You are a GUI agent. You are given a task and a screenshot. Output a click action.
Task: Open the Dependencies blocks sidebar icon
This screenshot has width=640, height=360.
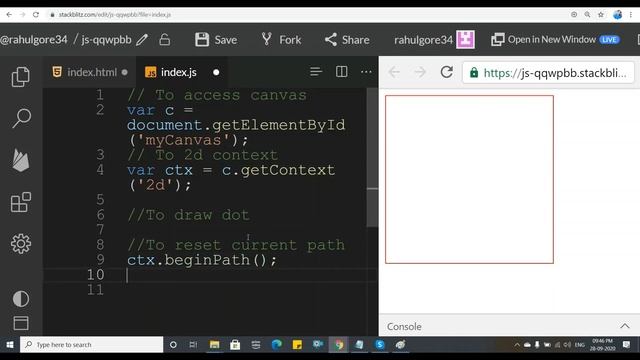pos(20,202)
